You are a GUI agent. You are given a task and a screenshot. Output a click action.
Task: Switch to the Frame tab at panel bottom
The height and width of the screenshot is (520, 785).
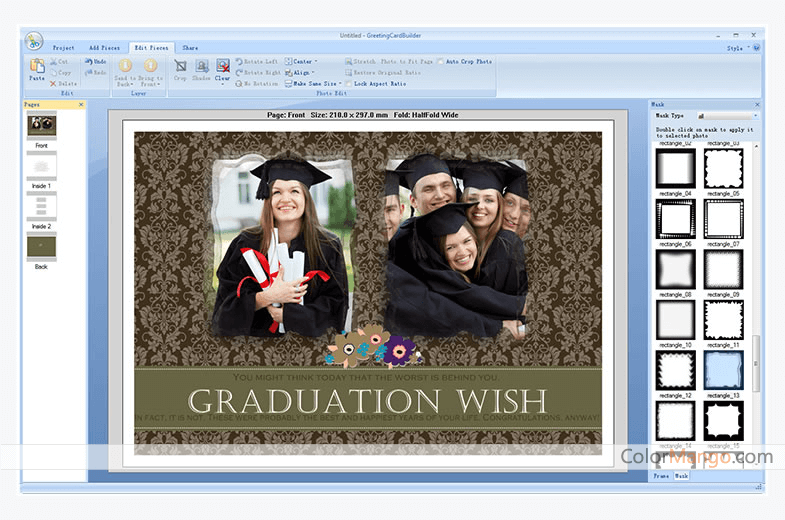tap(661, 476)
